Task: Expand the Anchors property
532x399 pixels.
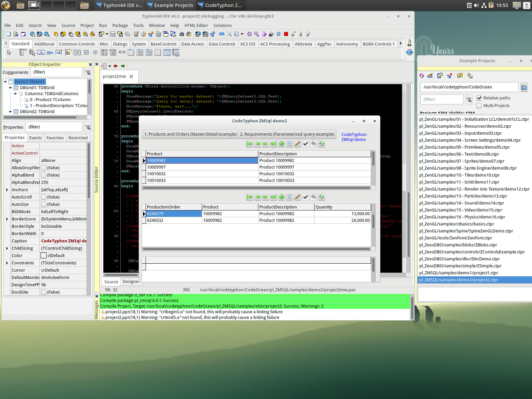Action: (7, 190)
